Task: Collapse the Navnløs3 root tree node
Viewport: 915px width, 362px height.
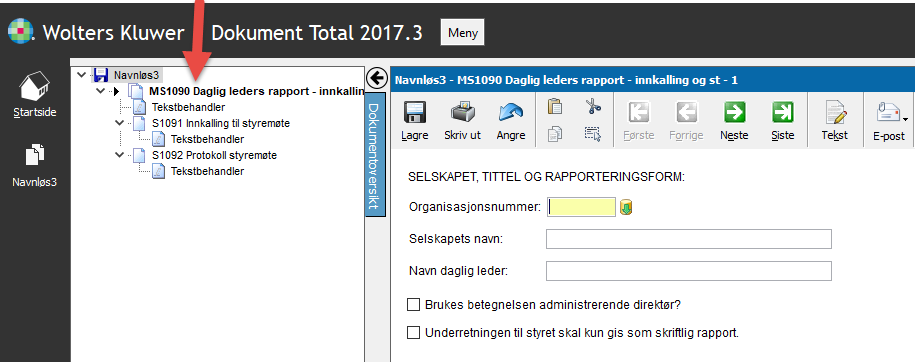Action: tap(81, 75)
